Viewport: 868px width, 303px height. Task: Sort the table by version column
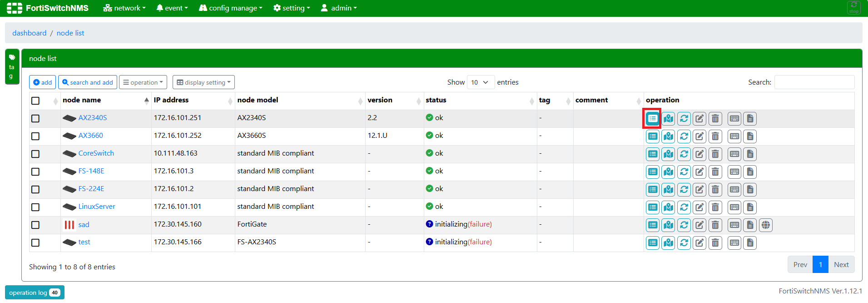point(394,101)
